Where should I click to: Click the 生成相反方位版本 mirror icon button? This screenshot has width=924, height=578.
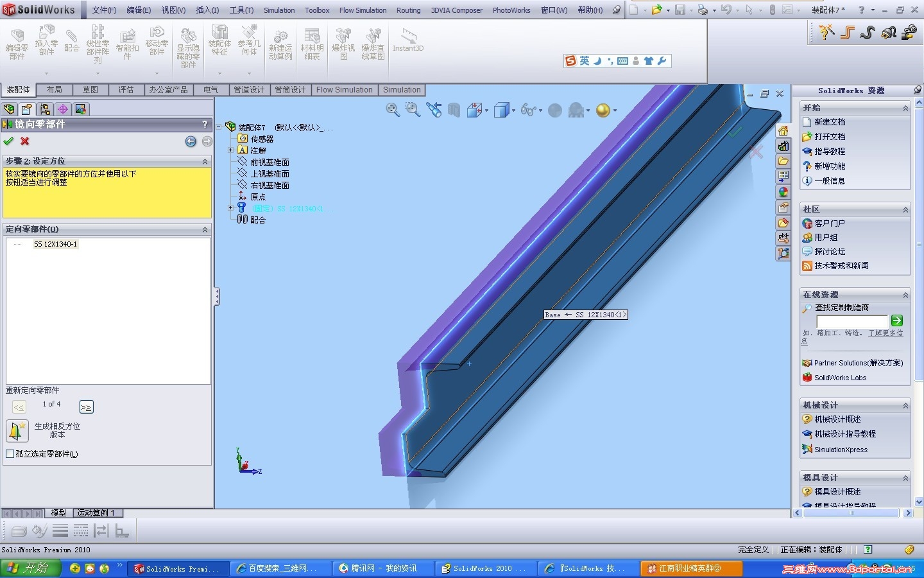pos(17,430)
